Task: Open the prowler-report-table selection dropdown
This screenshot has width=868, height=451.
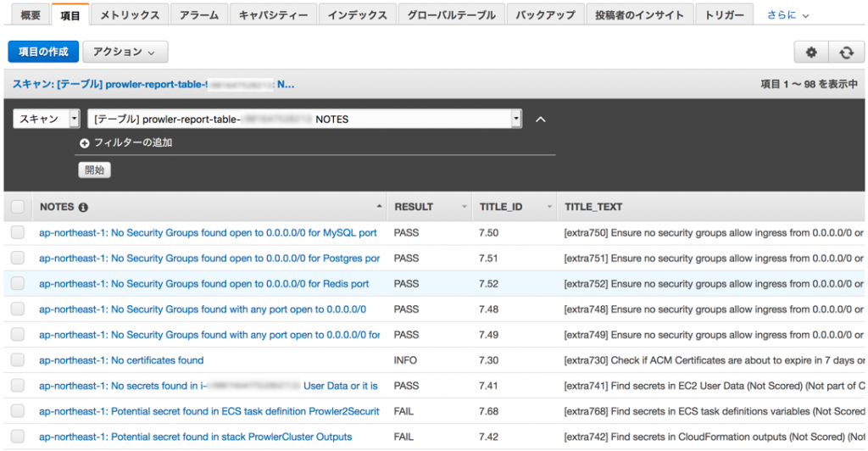Action: pyautogui.click(x=304, y=119)
